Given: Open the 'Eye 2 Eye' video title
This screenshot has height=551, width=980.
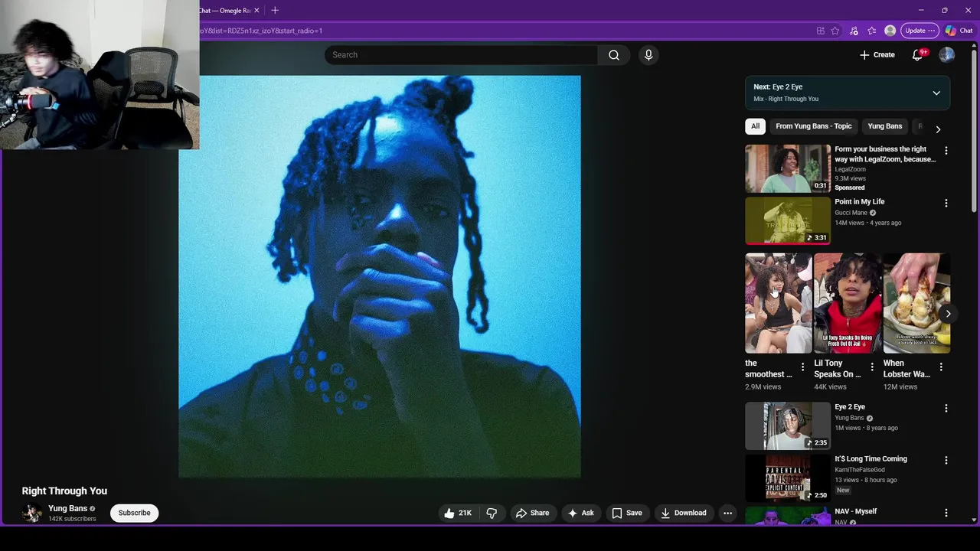Looking at the screenshot, I should tap(850, 407).
